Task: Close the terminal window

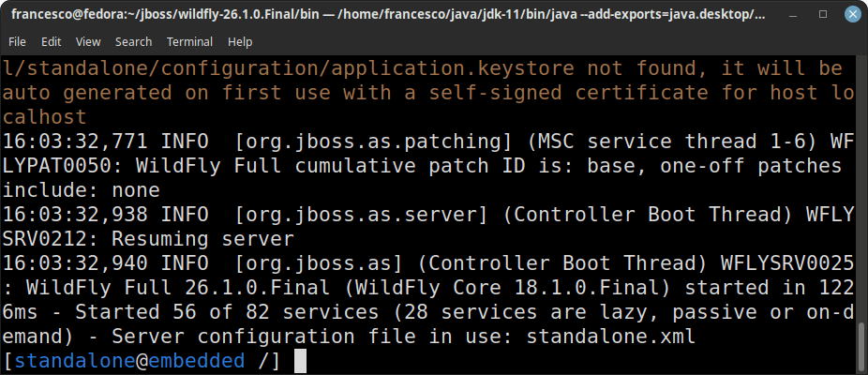Action: [852, 14]
